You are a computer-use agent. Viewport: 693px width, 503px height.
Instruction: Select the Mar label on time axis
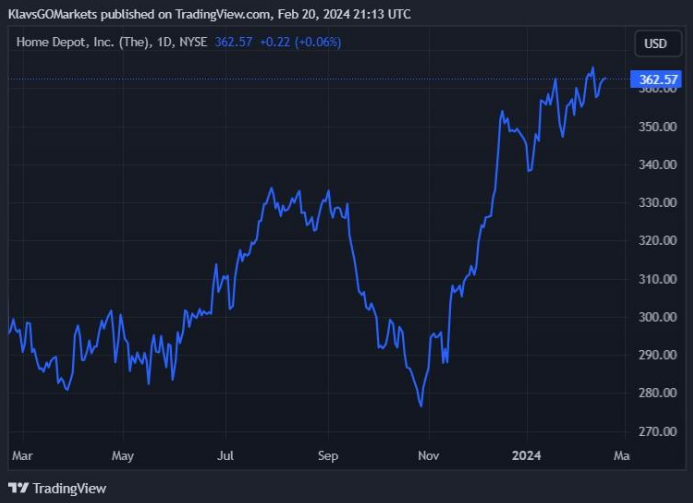point(21,456)
